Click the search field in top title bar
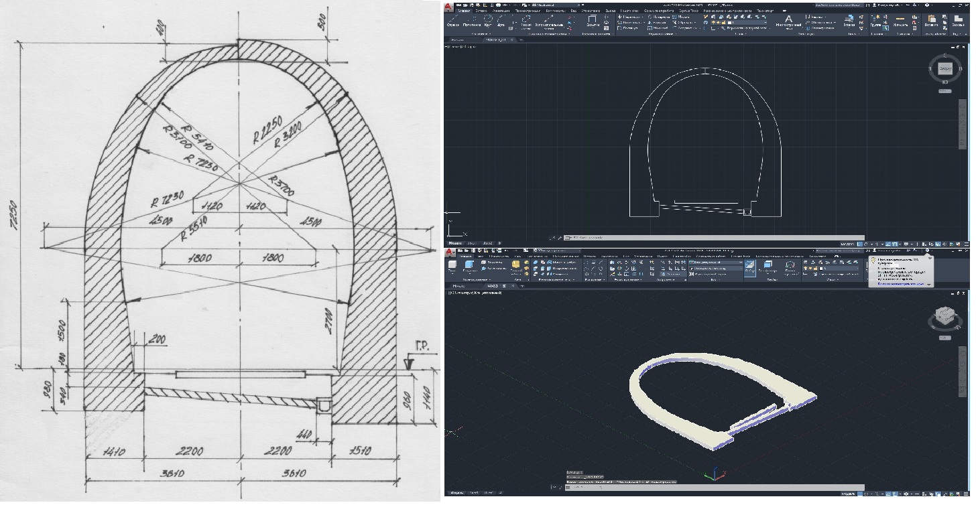This screenshot has width=980, height=505. click(839, 5)
